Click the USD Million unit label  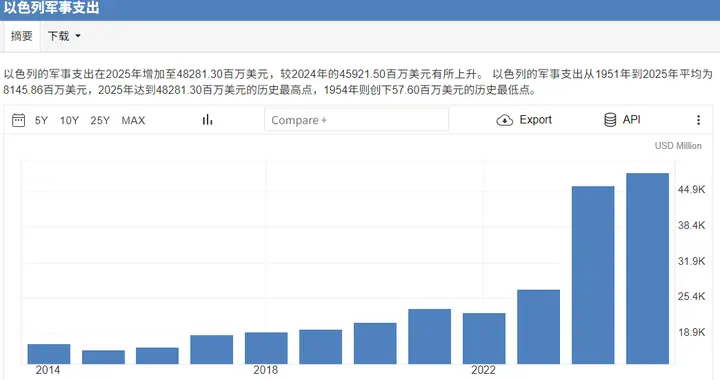point(678,146)
